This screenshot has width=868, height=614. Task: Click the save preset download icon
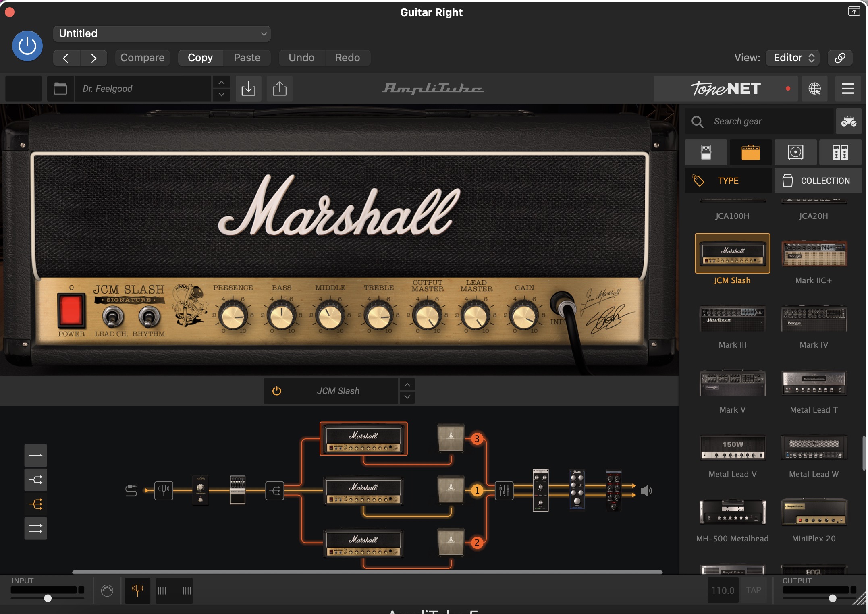[x=248, y=88]
